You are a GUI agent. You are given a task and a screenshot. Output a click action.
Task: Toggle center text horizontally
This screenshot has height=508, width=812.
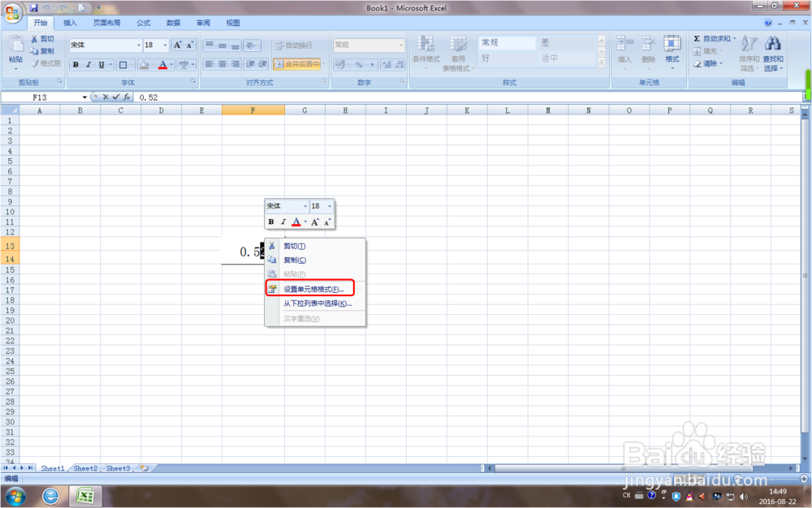click(x=222, y=64)
